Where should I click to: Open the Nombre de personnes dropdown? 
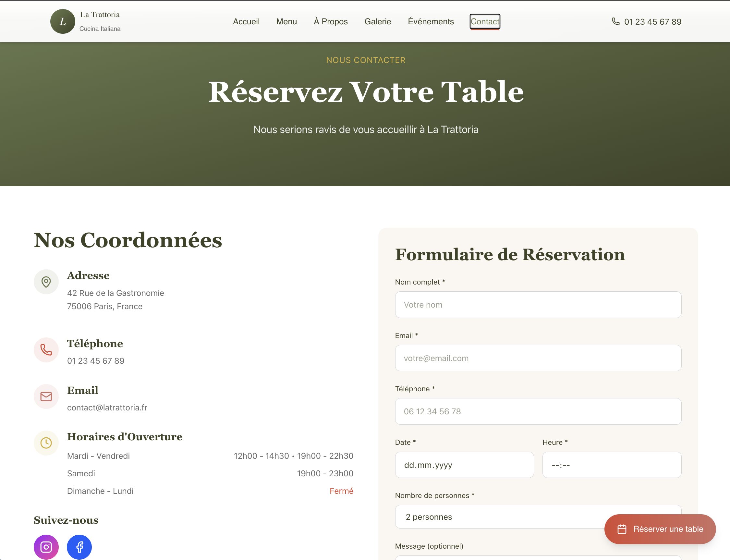(x=500, y=517)
